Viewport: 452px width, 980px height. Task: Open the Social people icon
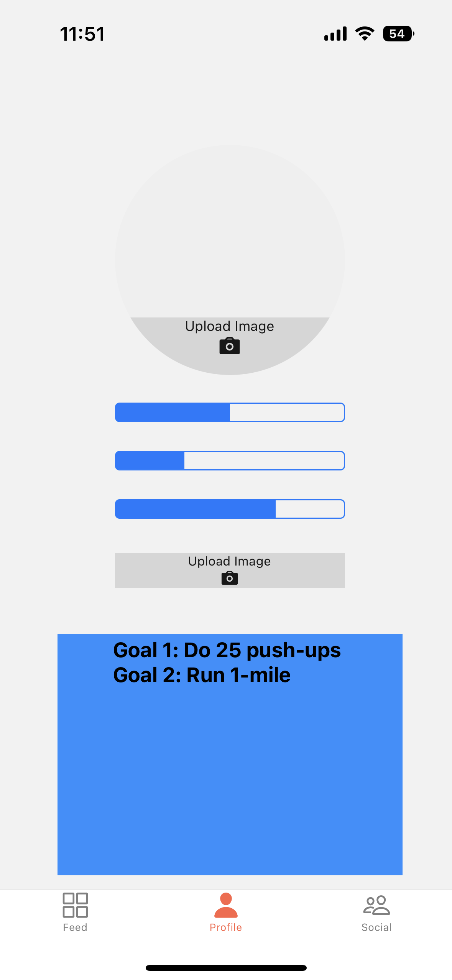click(376, 905)
